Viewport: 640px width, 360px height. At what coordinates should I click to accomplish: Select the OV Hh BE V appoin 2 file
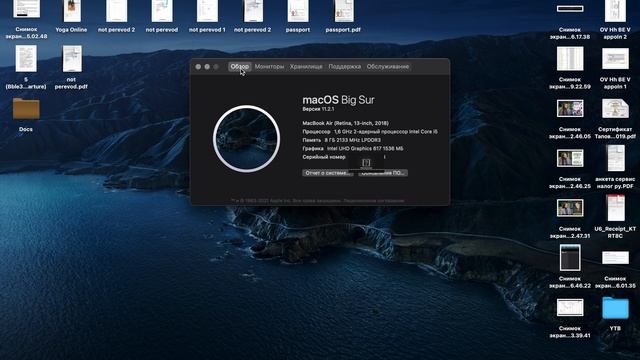[x=615, y=11]
